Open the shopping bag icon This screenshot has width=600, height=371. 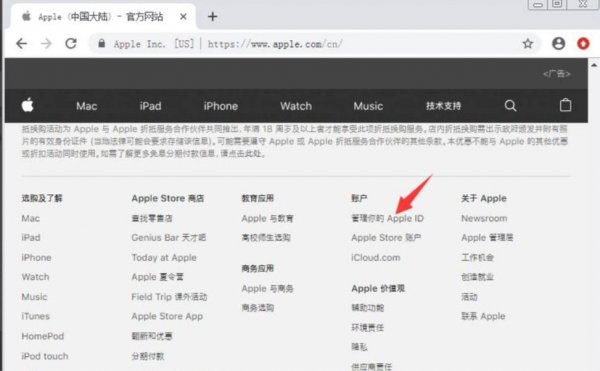[566, 105]
